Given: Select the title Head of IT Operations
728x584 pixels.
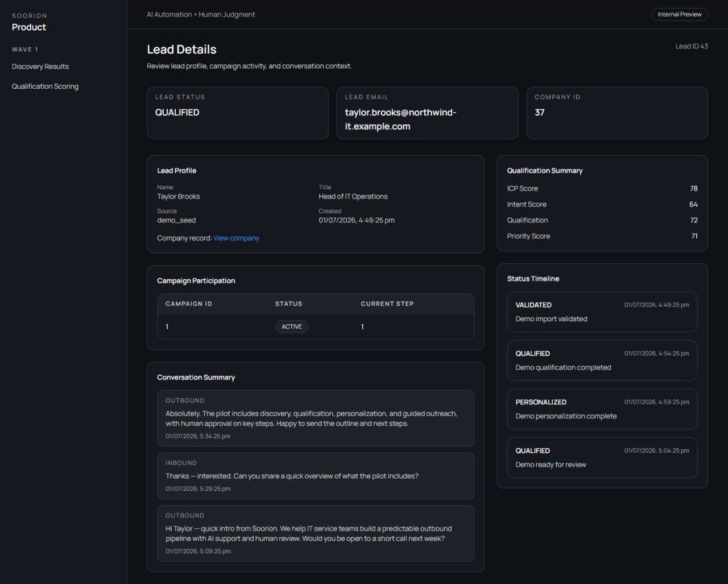Looking at the screenshot, I should pyautogui.click(x=353, y=197).
